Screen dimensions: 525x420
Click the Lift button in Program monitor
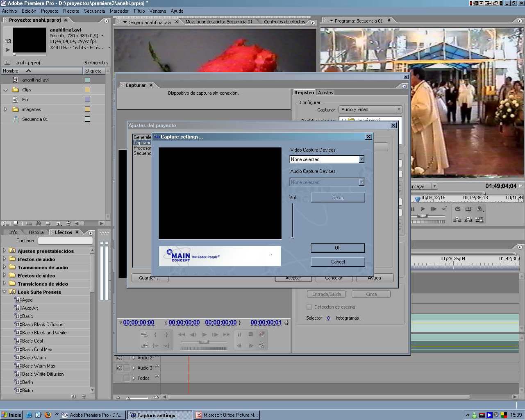click(458, 220)
